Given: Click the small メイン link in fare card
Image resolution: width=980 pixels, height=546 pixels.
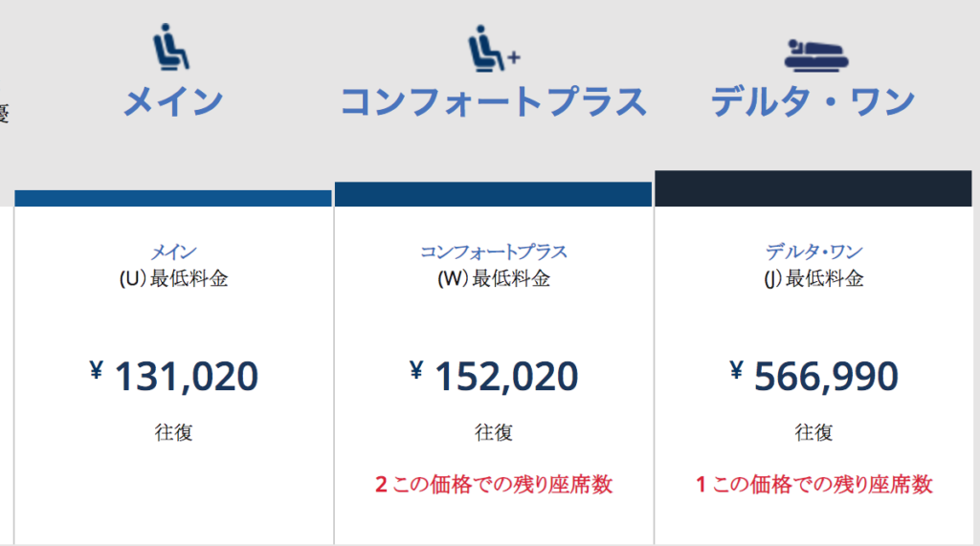Looking at the screenshot, I should point(174,251).
